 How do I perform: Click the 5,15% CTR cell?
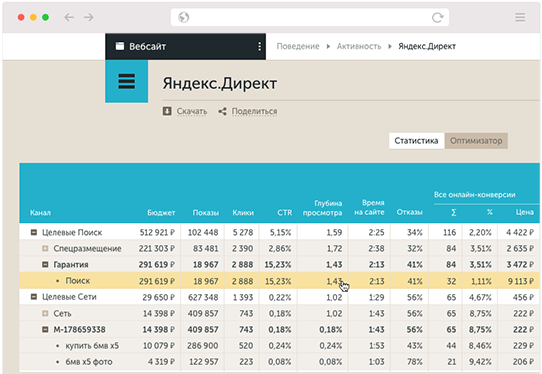(280, 232)
